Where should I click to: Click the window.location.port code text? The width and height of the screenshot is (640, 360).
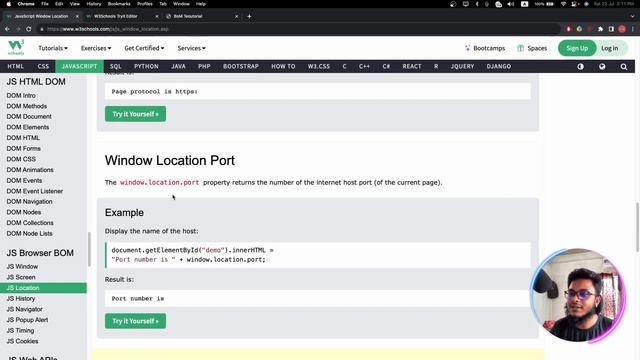[160, 182]
